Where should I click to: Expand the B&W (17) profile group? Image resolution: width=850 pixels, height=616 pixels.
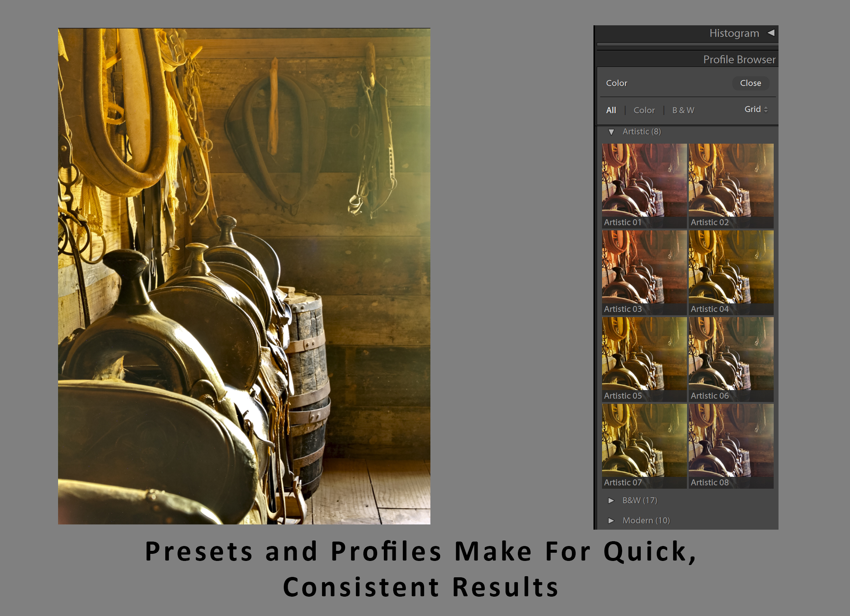click(x=611, y=501)
